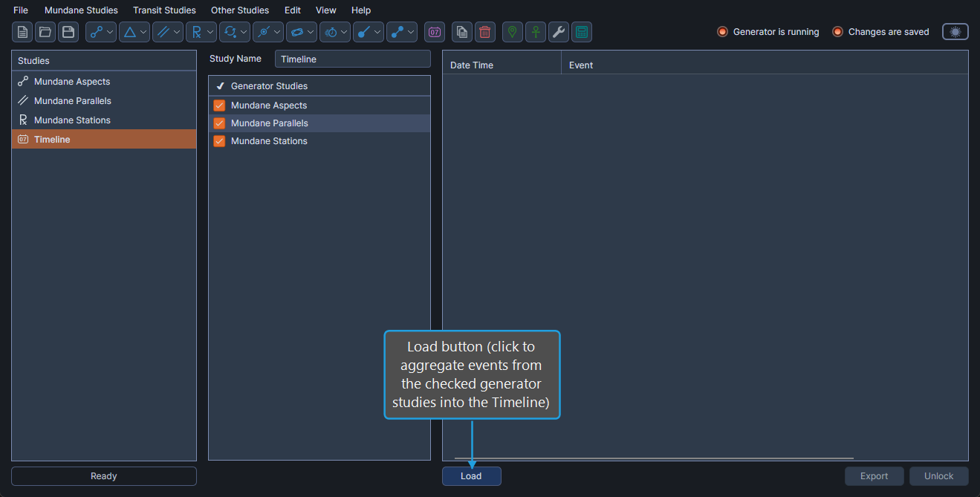
Task: Open dropdown arrow beside orbit ellipse icon
Action: [x=311, y=32]
